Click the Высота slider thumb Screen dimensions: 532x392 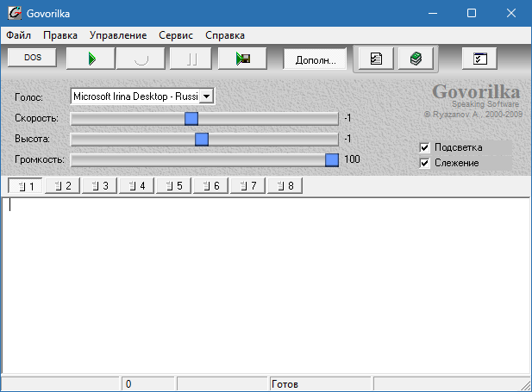point(202,140)
